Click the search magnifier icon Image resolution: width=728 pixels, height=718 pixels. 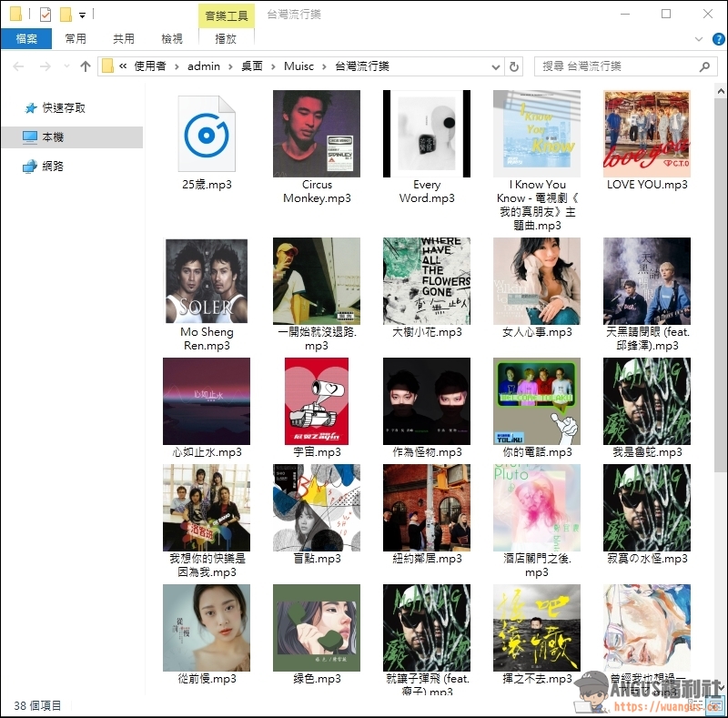704,66
